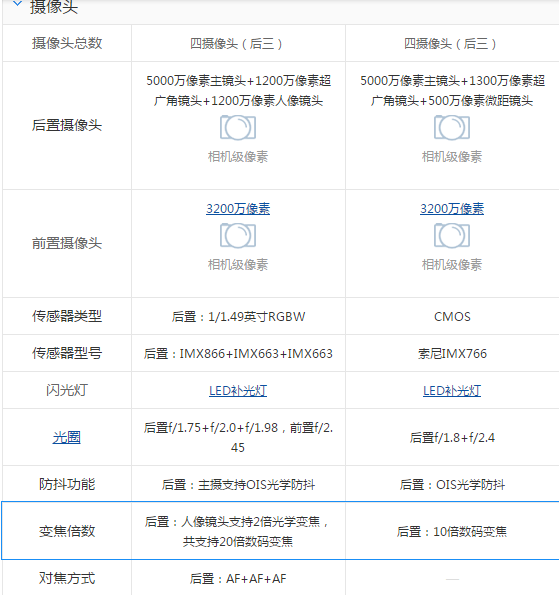This screenshot has height=595, width=559.
Task: Click 相机级像素 label under second front camera
Action: [x=452, y=264]
